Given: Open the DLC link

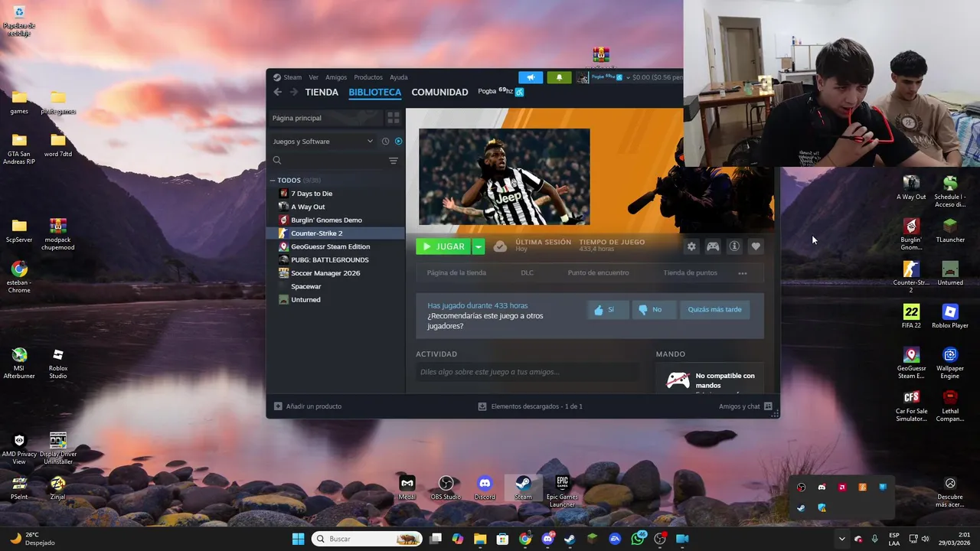Looking at the screenshot, I should coord(527,273).
